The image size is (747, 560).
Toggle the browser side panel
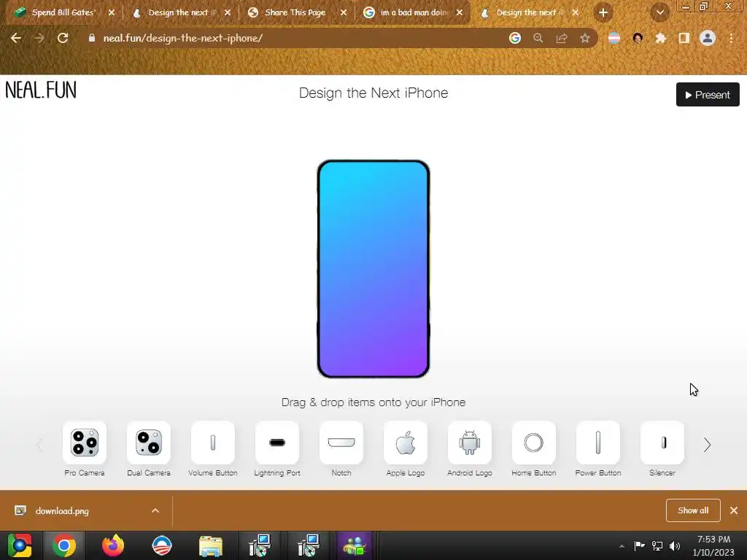pos(684,38)
